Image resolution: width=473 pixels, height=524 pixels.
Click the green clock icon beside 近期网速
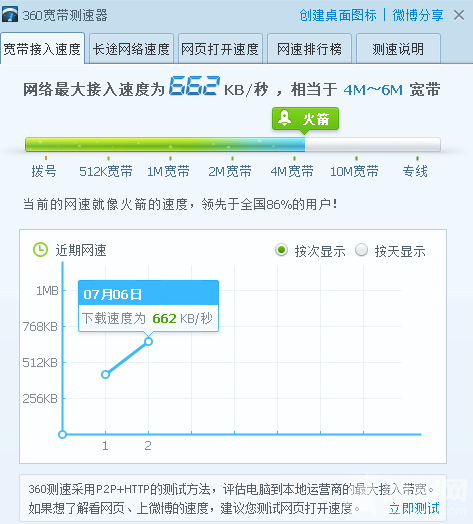click(x=40, y=250)
